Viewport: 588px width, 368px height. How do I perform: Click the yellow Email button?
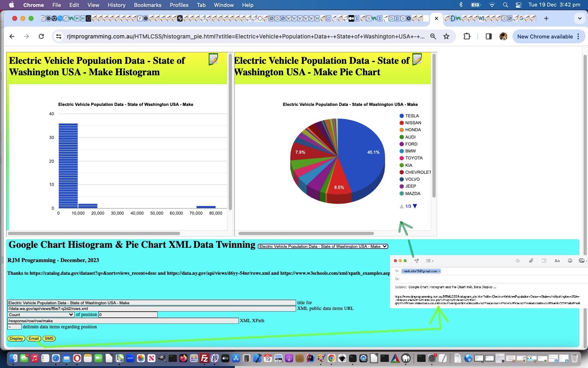[34, 339]
